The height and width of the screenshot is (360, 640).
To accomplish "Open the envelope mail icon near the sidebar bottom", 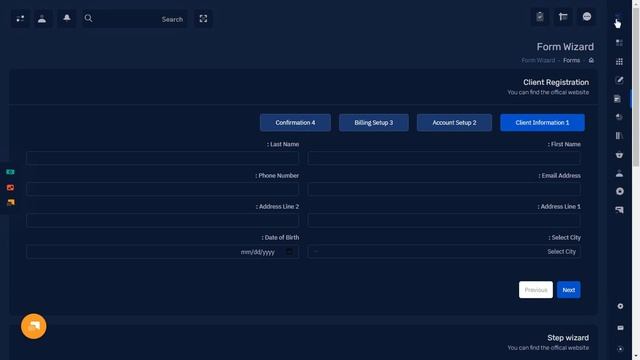I will pyautogui.click(x=620, y=328).
